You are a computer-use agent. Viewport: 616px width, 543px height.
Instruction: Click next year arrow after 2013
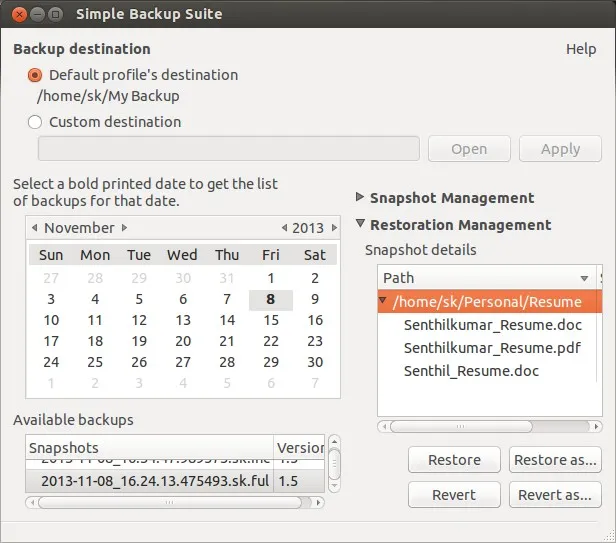(332, 228)
